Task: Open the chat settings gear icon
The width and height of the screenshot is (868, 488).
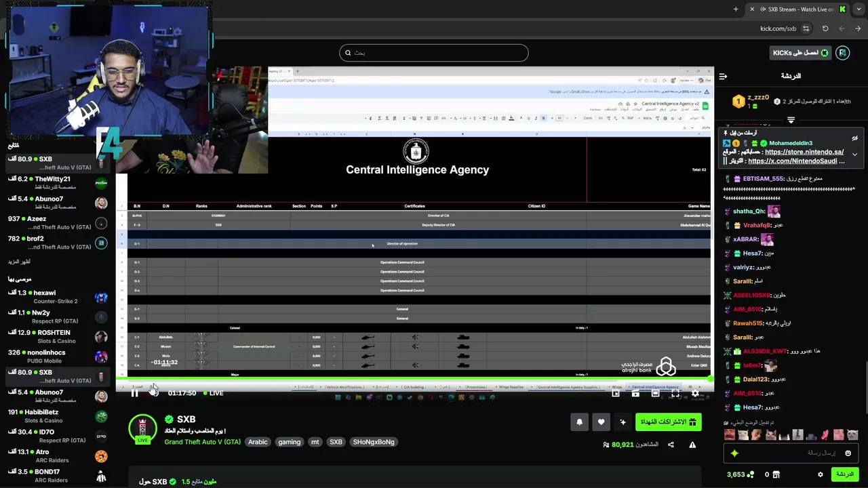Action: (x=821, y=474)
